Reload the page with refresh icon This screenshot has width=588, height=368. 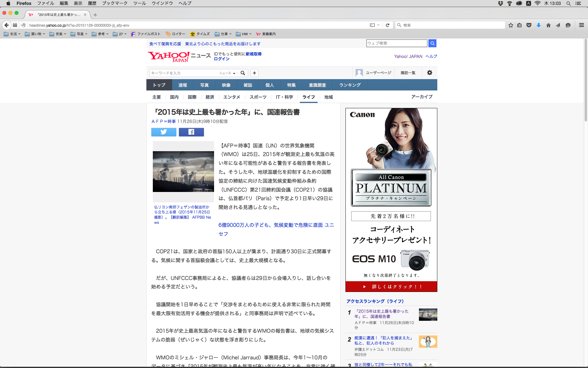387,25
